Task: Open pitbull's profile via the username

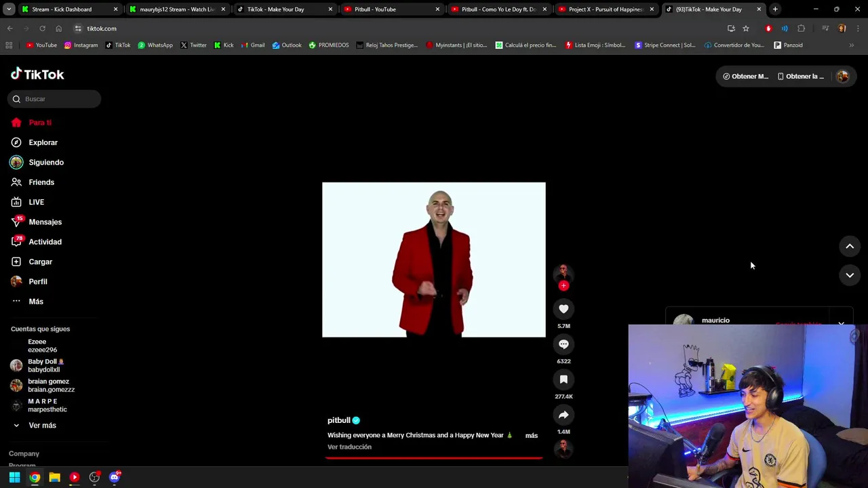Action: pyautogui.click(x=339, y=420)
